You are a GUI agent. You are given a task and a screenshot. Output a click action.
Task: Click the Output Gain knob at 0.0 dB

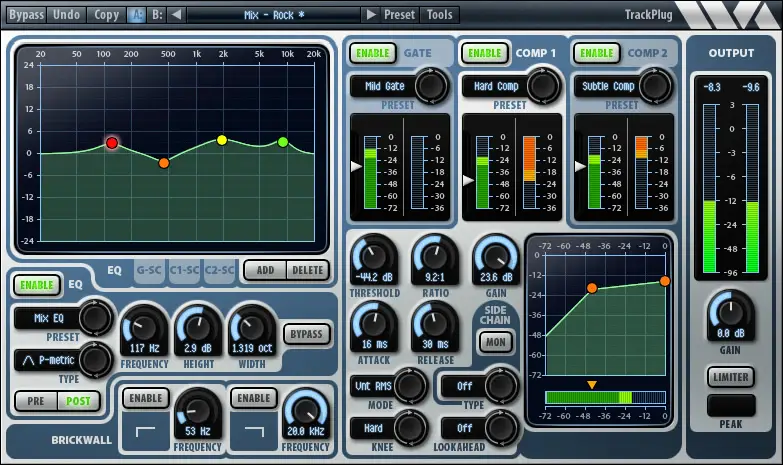(x=730, y=314)
